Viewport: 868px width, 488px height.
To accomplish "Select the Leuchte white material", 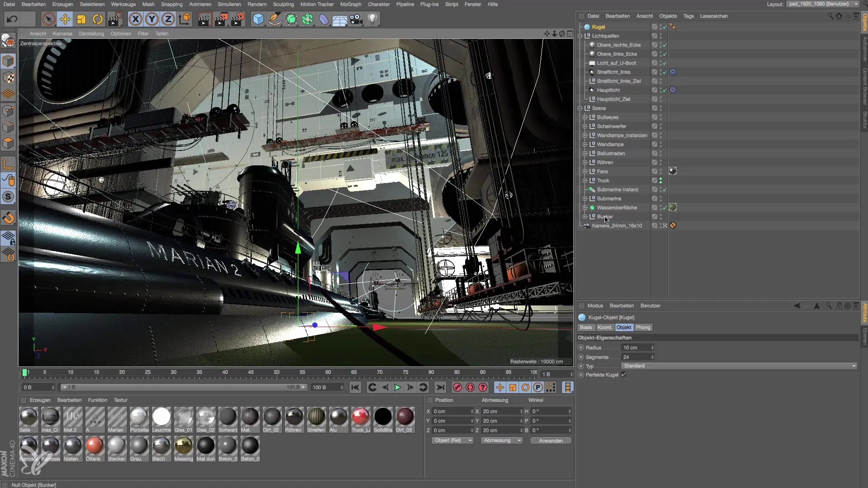I will tap(161, 420).
